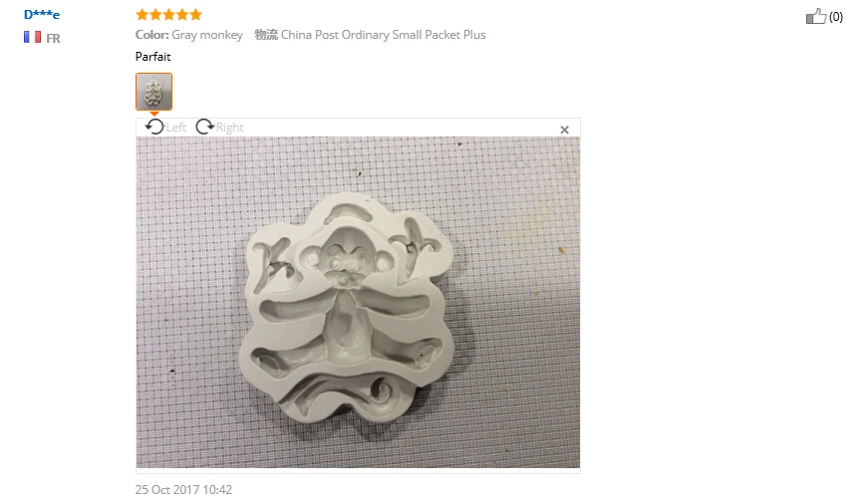Select the small monkey mold thumbnail

pyautogui.click(x=154, y=92)
